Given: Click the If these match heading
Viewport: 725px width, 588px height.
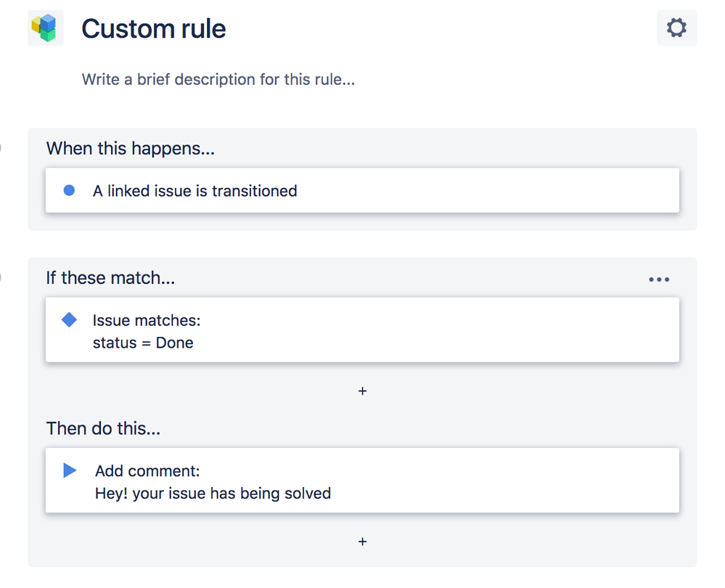Looking at the screenshot, I should tap(110, 278).
